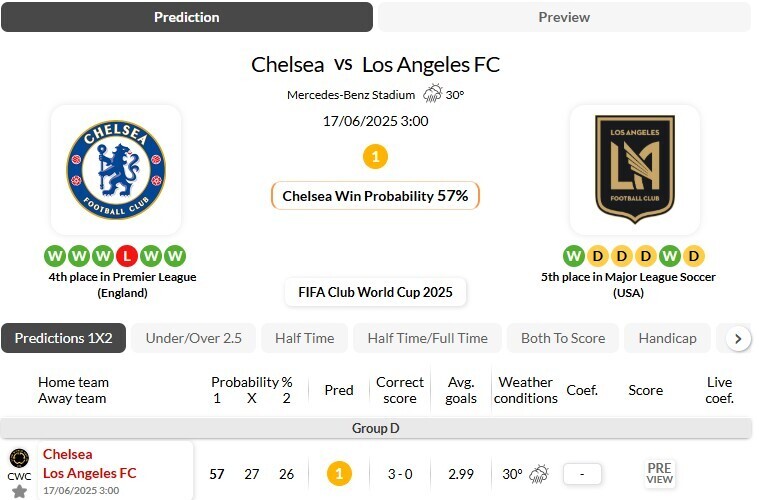This screenshot has height=500, width=759.
Task: Click the yellow prediction circle under the match date
Action: tap(375, 157)
